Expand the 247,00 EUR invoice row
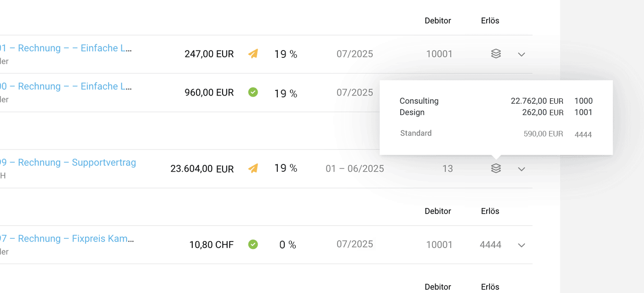The image size is (644, 293). pos(521,54)
